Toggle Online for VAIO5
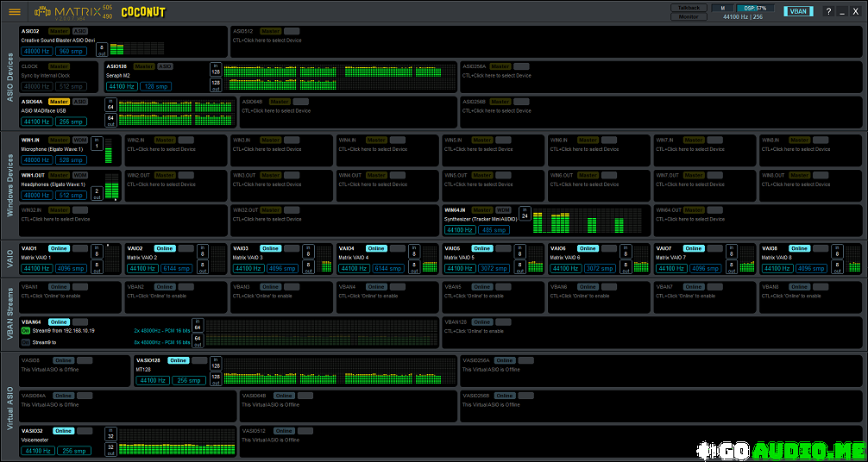This screenshot has width=868, height=462. [482, 248]
